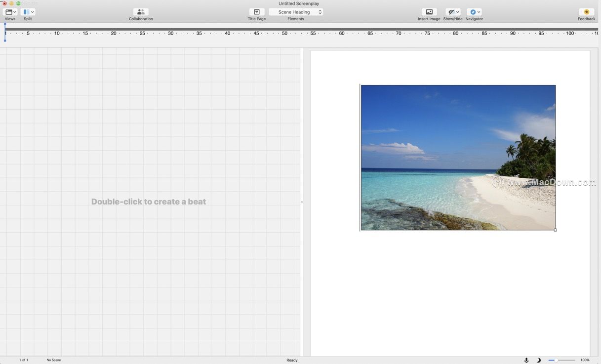Click the Title Page icon

tap(257, 12)
